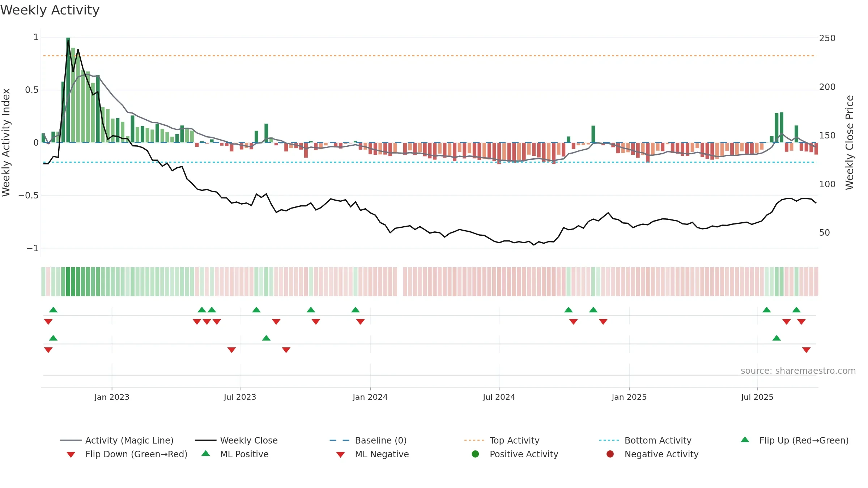
Task: Click the Weekly Activity chart title
Action: 50,10
